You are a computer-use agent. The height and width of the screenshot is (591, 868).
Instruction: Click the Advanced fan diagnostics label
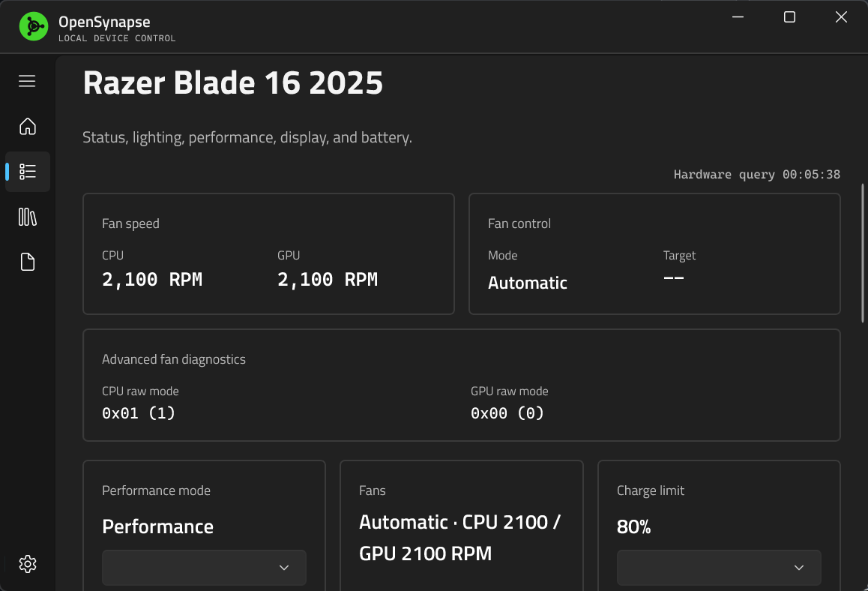(174, 359)
